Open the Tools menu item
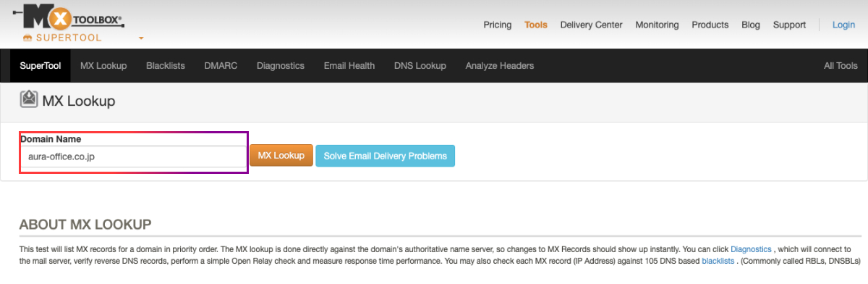 coord(536,25)
